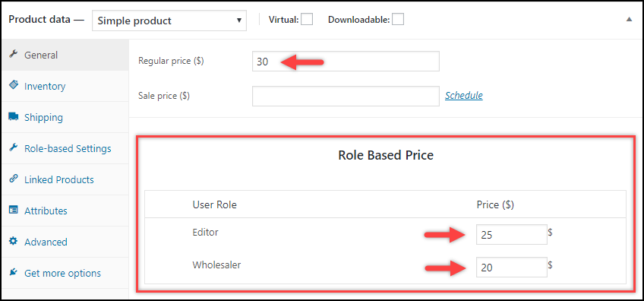The height and width of the screenshot is (301, 644).
Task: Tick the Downloadable checkbox
Action: click(398, 19)
